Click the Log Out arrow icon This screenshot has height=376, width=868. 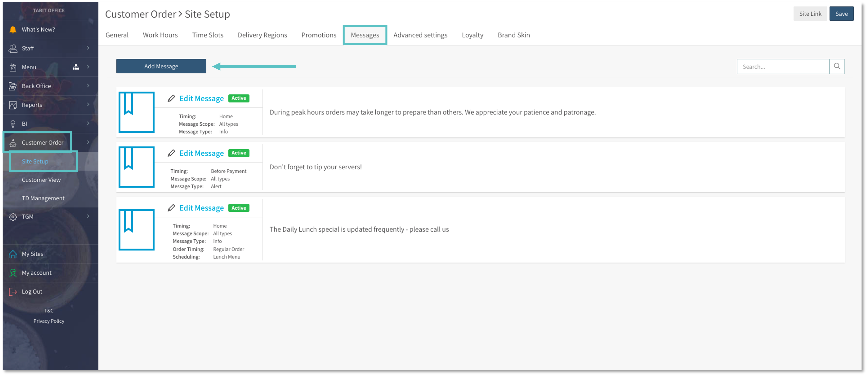[13, 292]
